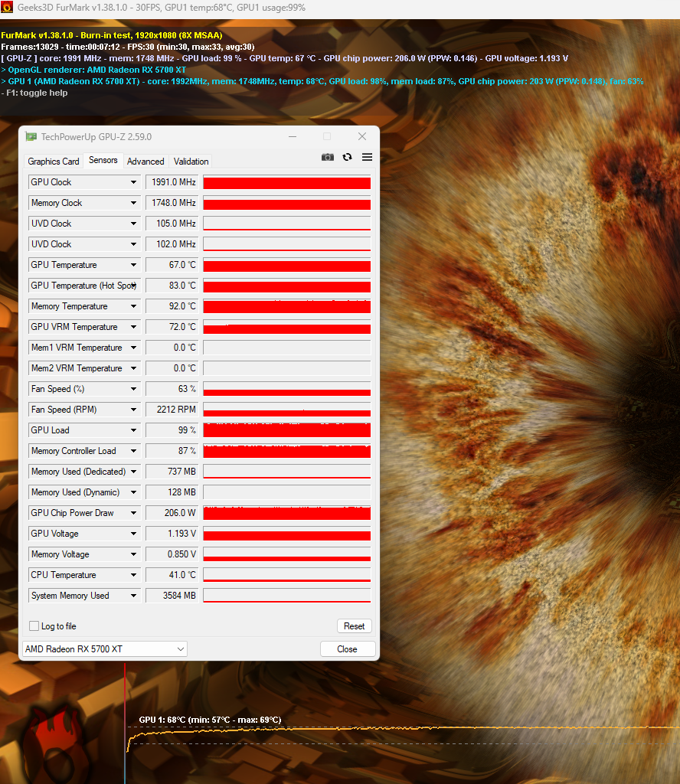Click the GPU Chip Power Draw graph
This screenshot has width=680, height=784.
(287, 513)
